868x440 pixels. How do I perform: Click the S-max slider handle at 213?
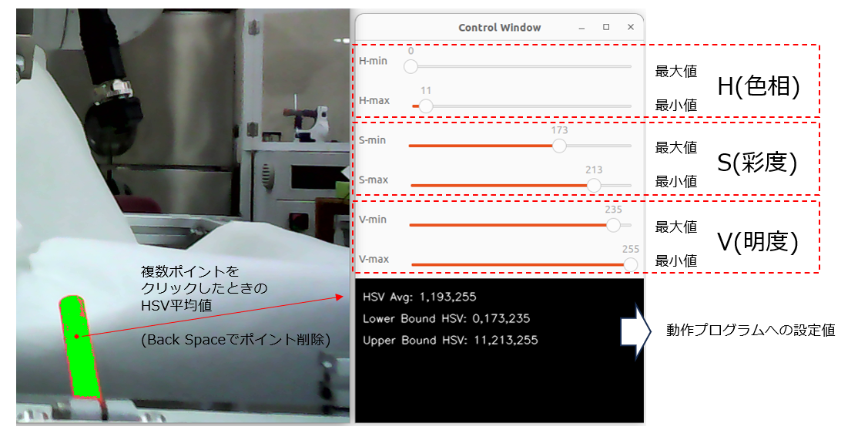tap(593, 185)
